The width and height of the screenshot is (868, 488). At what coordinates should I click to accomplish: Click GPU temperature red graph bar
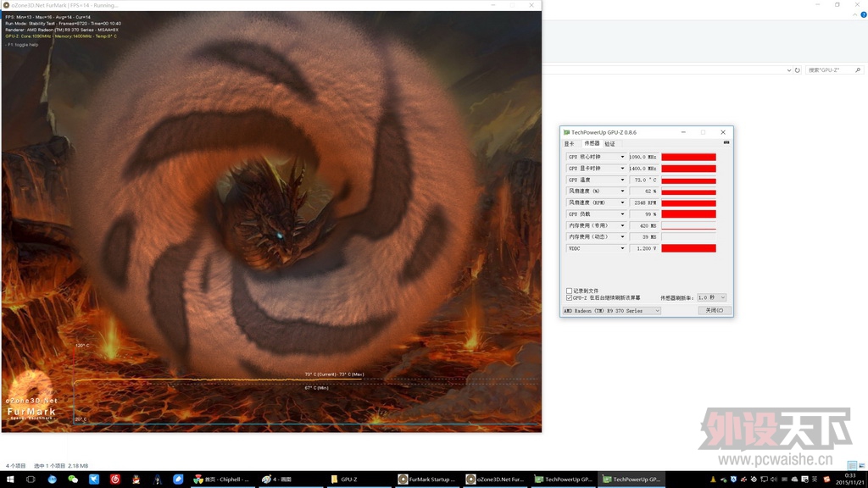688,180
